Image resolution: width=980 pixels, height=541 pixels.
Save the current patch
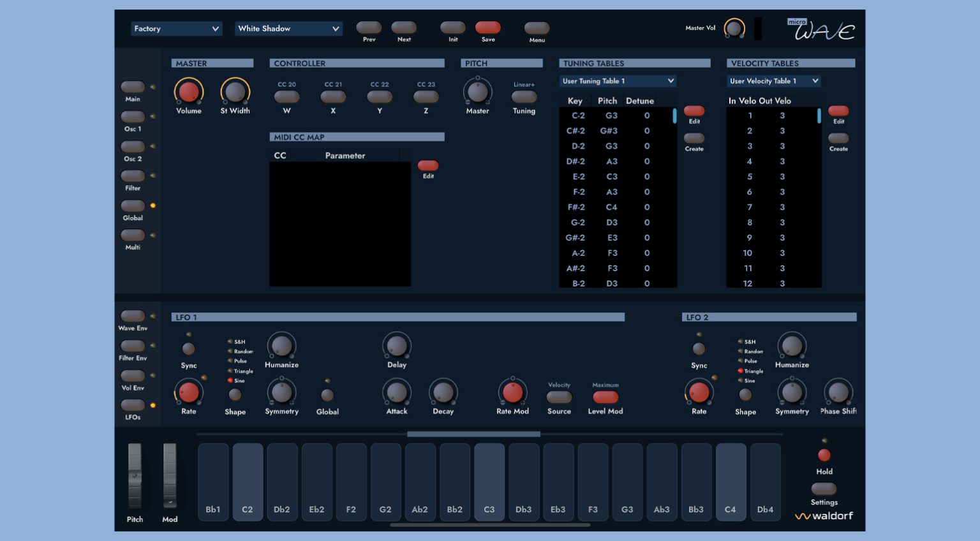(x=488, y=28)
